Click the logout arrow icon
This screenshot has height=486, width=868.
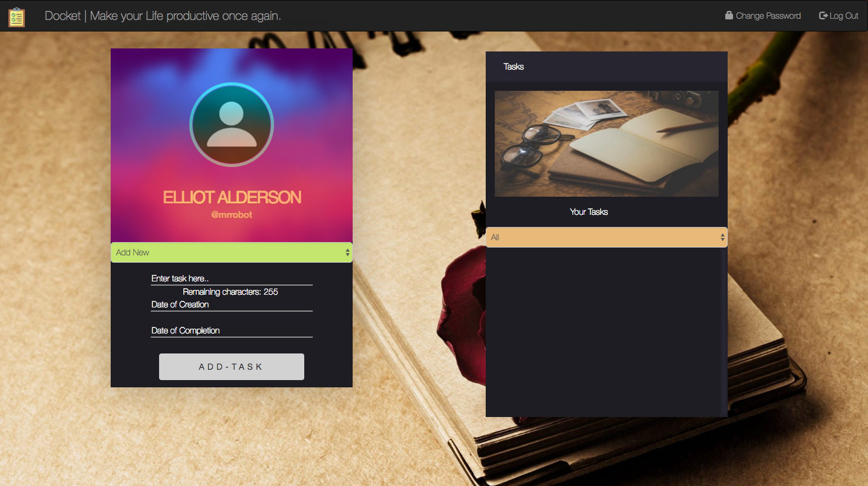(823, 16)
